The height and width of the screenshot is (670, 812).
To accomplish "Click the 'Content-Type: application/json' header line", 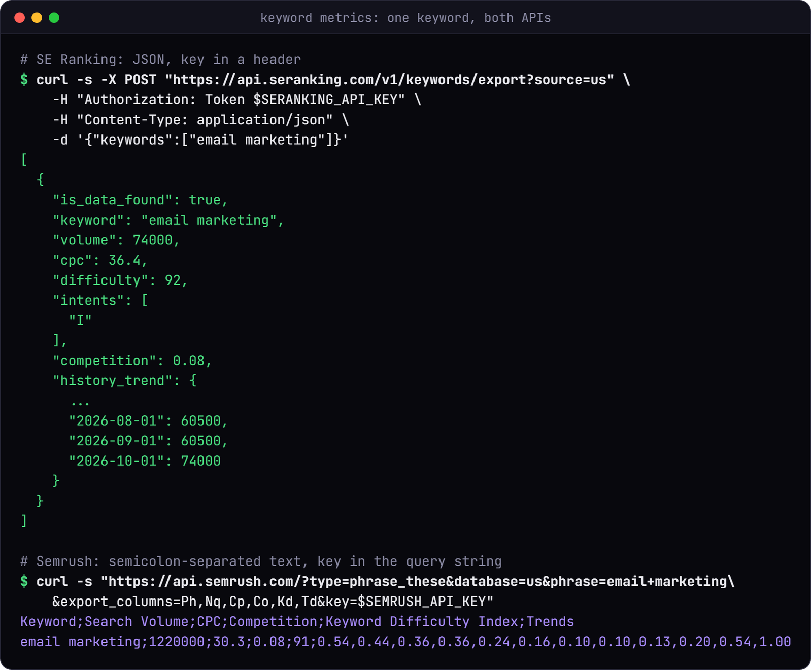I will (201, 120).
